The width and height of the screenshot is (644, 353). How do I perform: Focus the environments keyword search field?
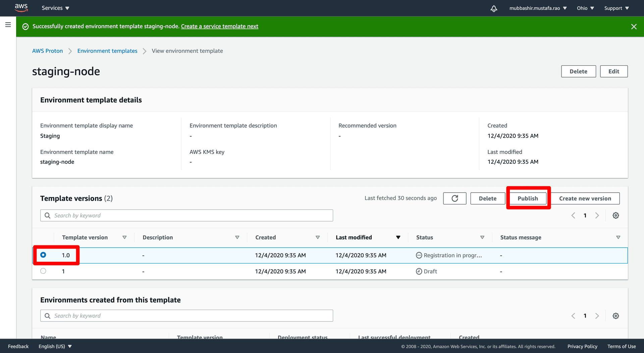186,316
